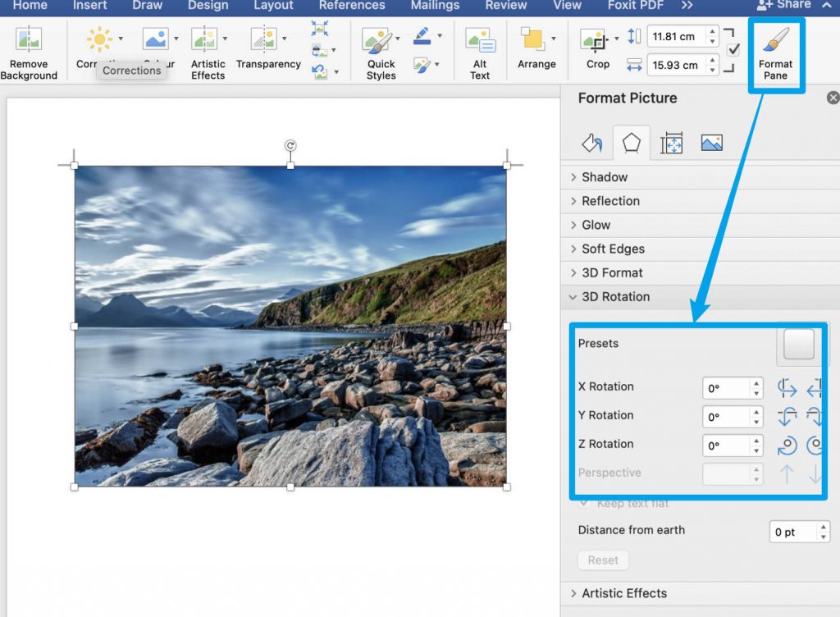Open the References ribbon tab
This screenshot has height=617, width=840.
pyautogui.click(x=352, y=6)
